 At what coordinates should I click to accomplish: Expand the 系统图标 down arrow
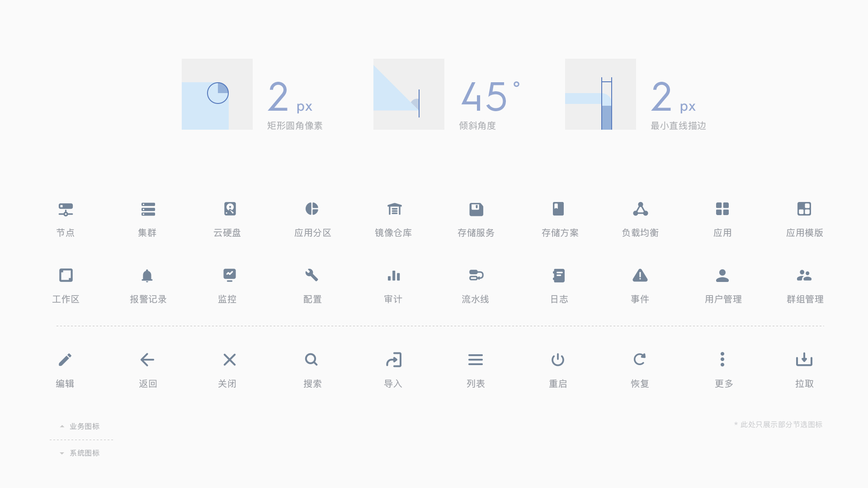coord(62,453)
